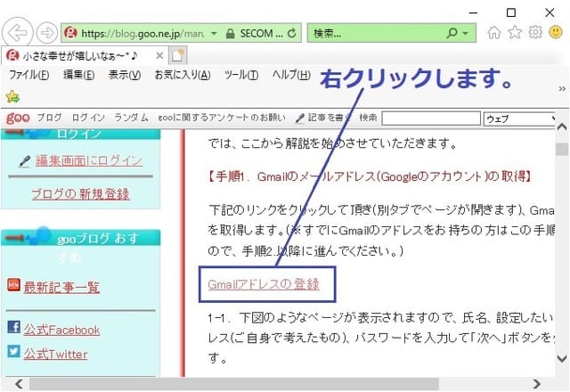
Task: Refresh the page with reload icon
Action: click(293, 33)
